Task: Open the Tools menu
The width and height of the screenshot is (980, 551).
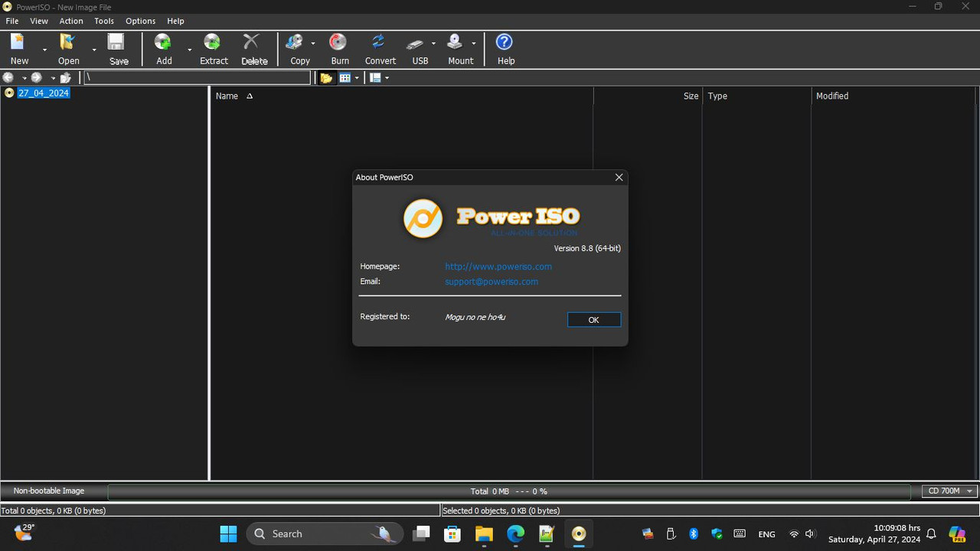Action: [x=104, y=21]
